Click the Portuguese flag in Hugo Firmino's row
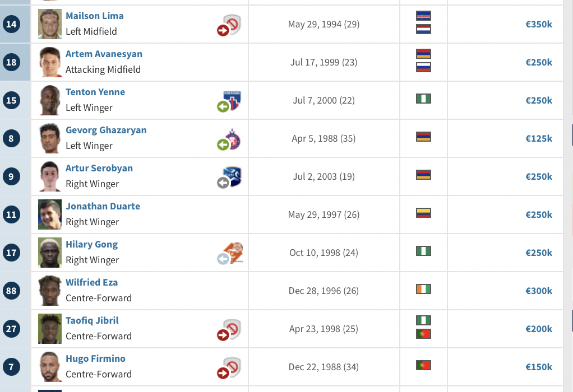This screenshot has height=392, width=573. (423, 365)
